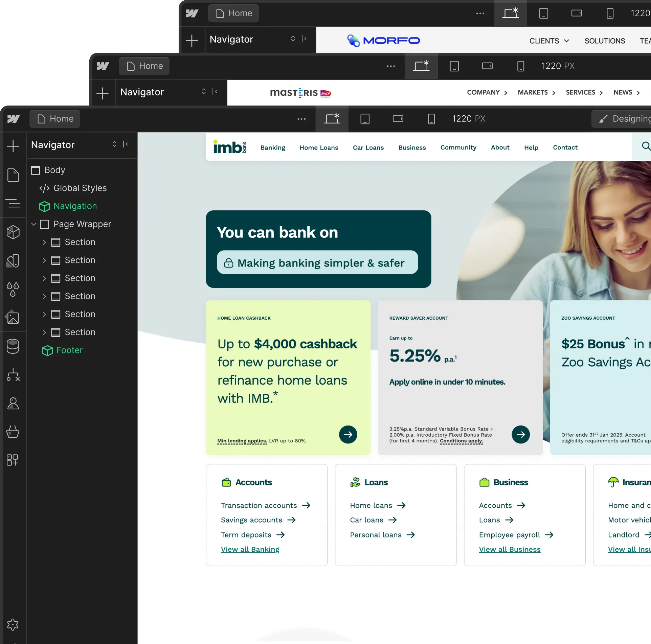
Task: Open About menu on imb site
Action: (500, 147)
